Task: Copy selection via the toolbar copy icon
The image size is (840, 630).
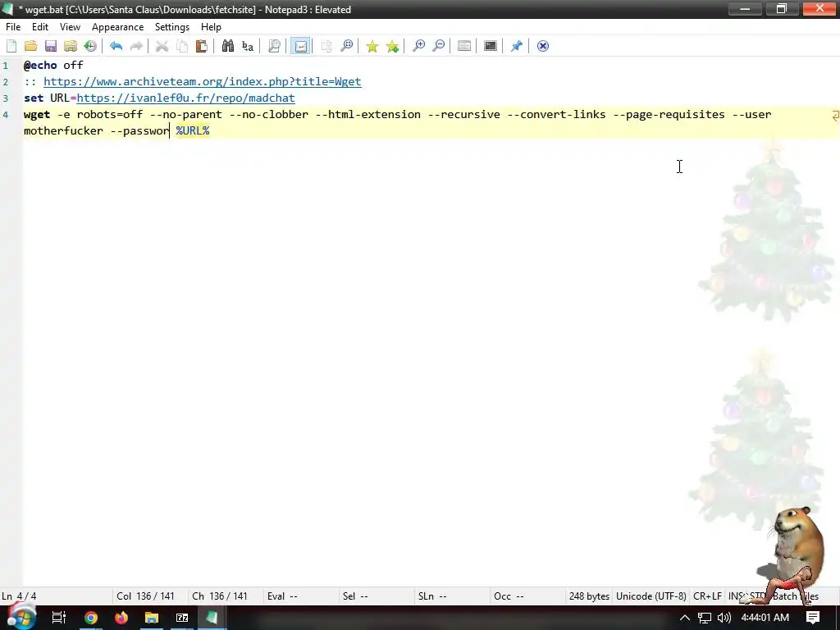Action: (x=181, y=46)
